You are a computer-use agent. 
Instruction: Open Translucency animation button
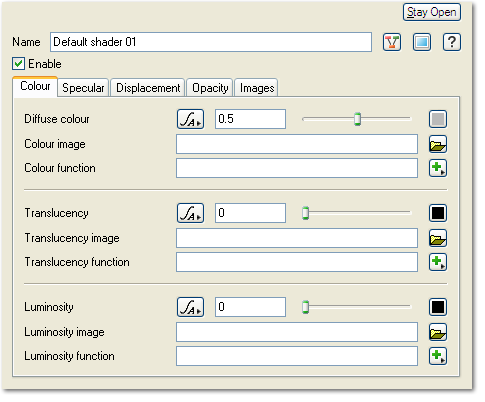click(190, 213)
